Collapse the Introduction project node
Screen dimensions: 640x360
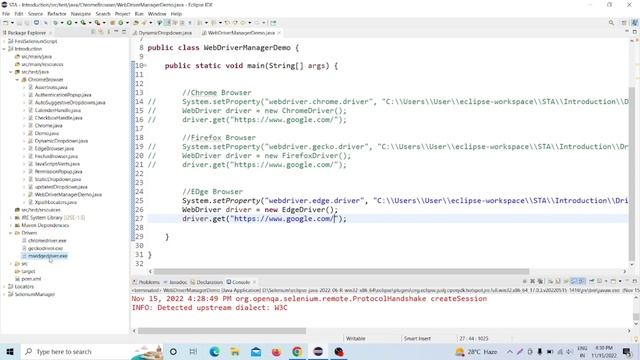[4, 49]
